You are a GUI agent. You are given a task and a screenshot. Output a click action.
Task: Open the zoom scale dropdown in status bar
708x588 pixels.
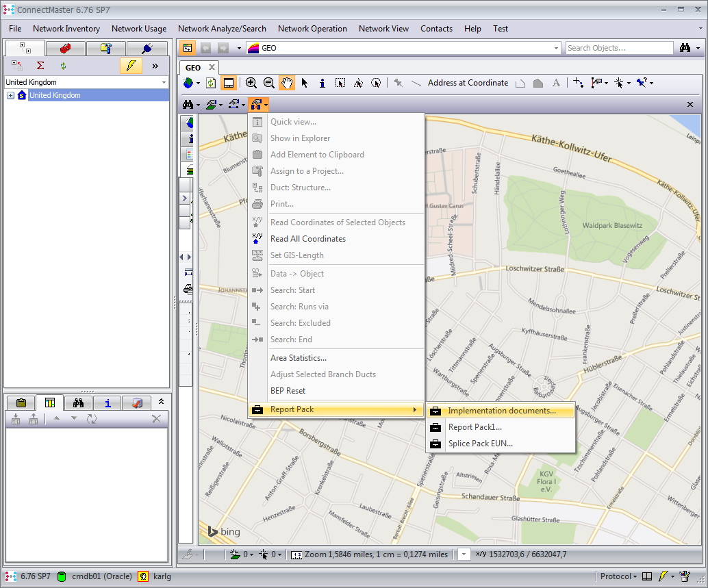[x=464, y=554]
